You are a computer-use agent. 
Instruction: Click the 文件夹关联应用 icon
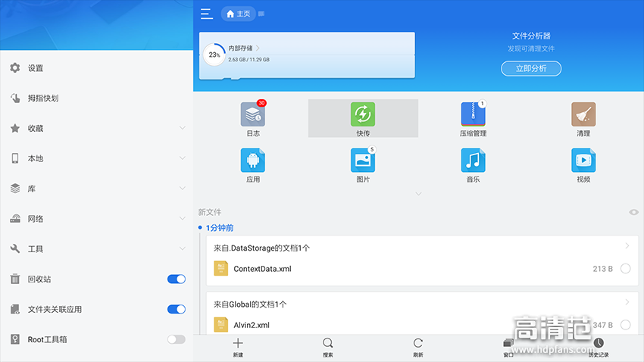point(15,309)
